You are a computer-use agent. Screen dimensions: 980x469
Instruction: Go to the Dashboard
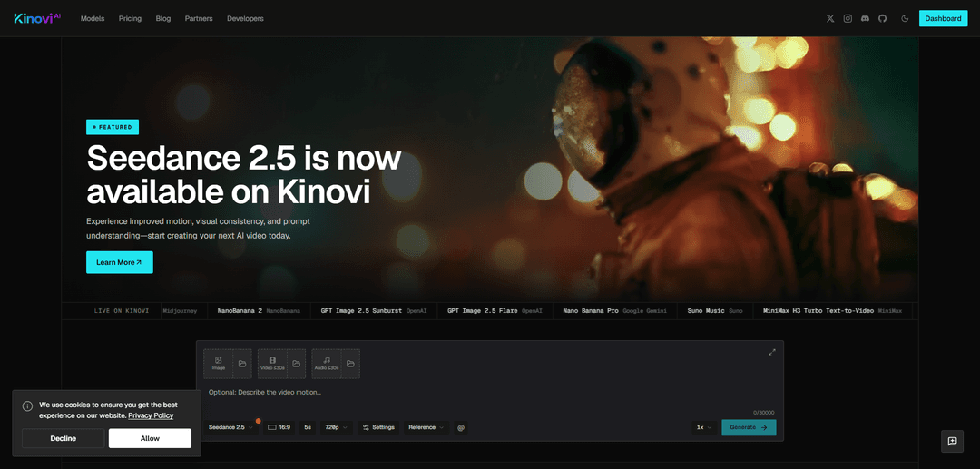[943, 19]
